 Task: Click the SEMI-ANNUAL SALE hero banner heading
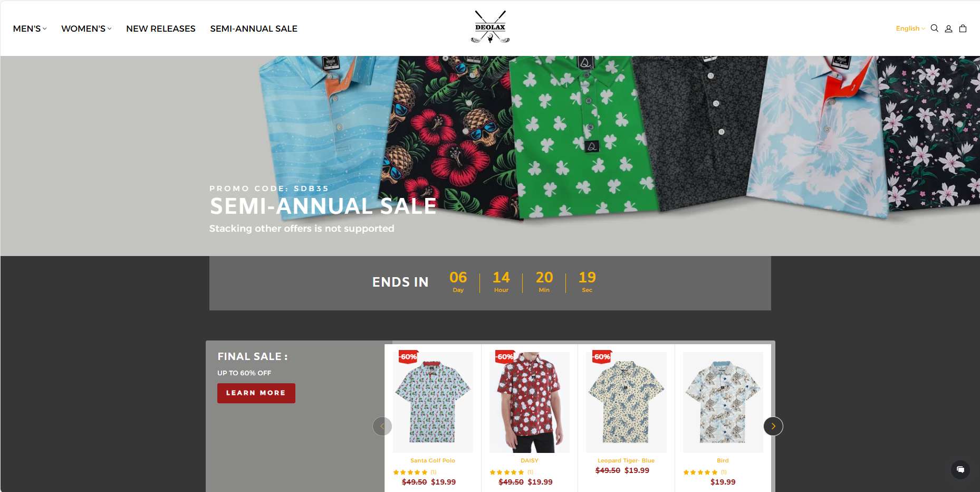tap(323, 206)
